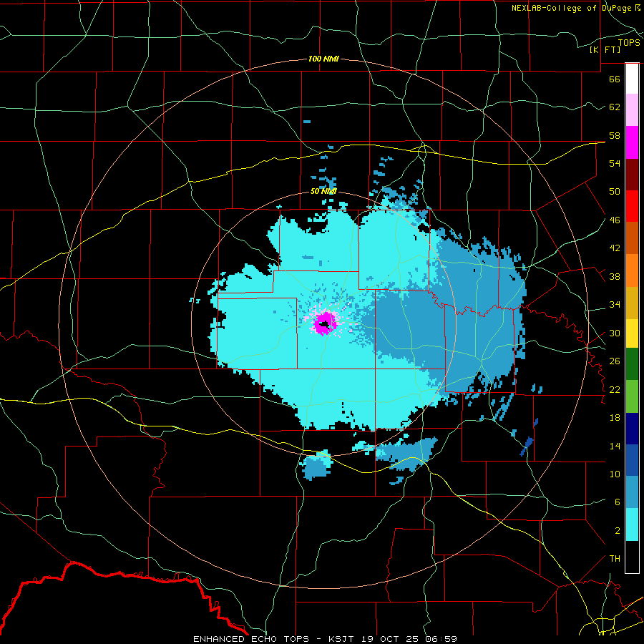Screen dimensions: 644x644
Task: Select the 34 value on the legend
Action: click(x=615, y=305)
